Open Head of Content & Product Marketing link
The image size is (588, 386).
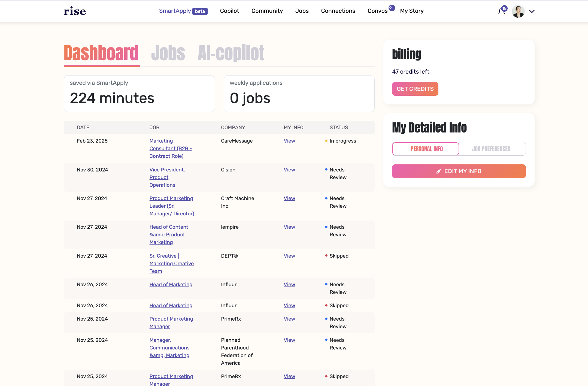point(169,235)
